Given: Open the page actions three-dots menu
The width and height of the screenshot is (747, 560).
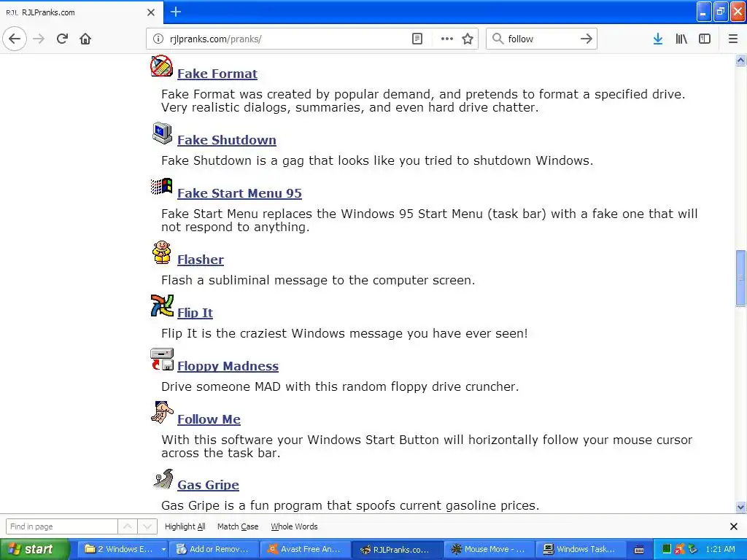Looking at the screenshot, I should (x=447, y=39).
